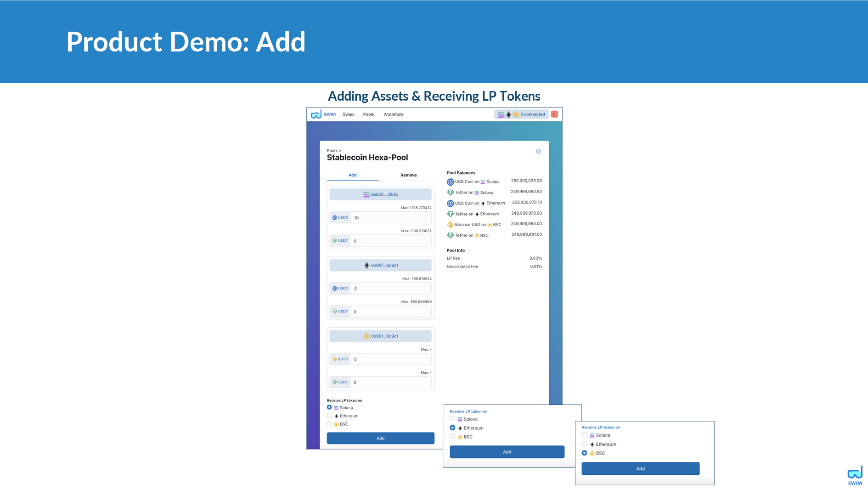Click Binance USD on BSC balance icon
The height and width of the screenshot is (489, 868).
point(451,225)
